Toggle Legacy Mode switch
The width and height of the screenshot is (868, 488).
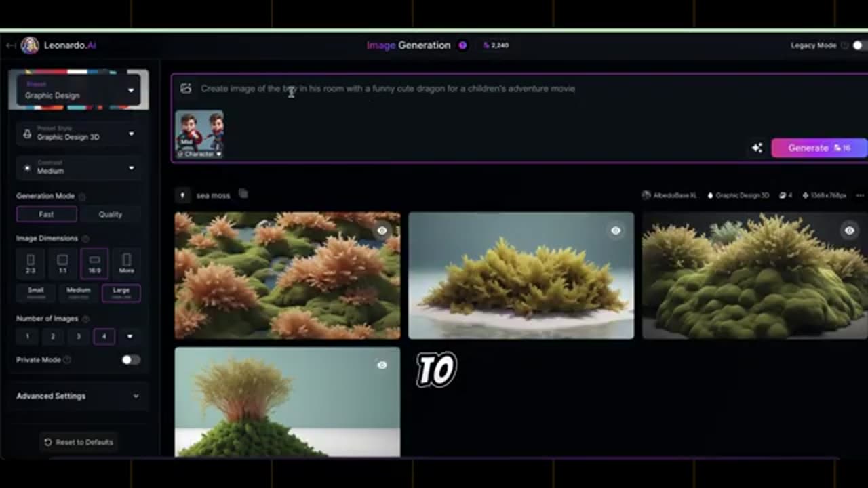pos(859,45)
